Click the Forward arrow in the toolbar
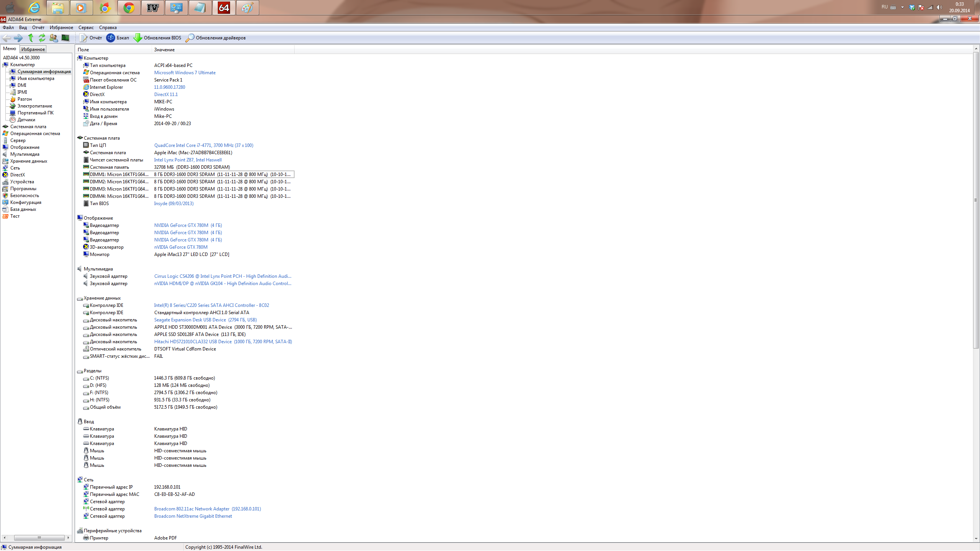The width and height of the screenshot is (980, 551). [18, 38]
